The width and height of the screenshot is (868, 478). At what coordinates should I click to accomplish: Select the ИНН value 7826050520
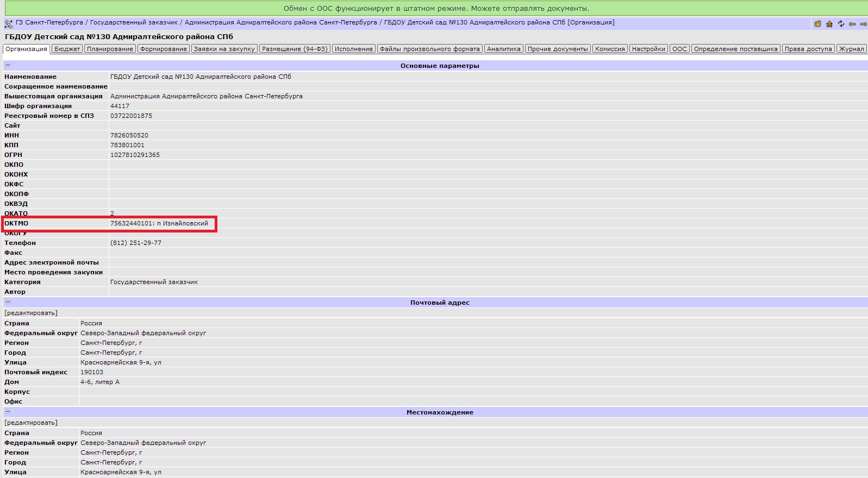tap(129, 135)
